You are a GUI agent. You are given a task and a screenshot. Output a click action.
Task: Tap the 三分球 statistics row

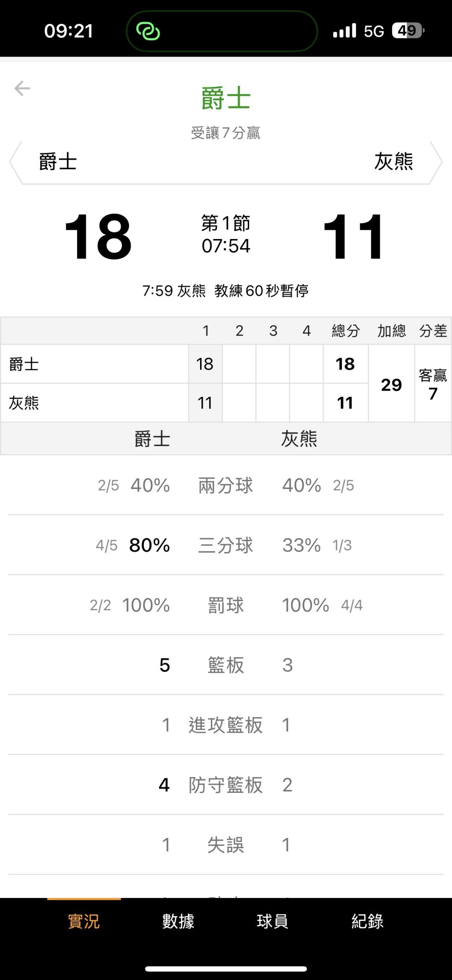[x=226, y=545]
